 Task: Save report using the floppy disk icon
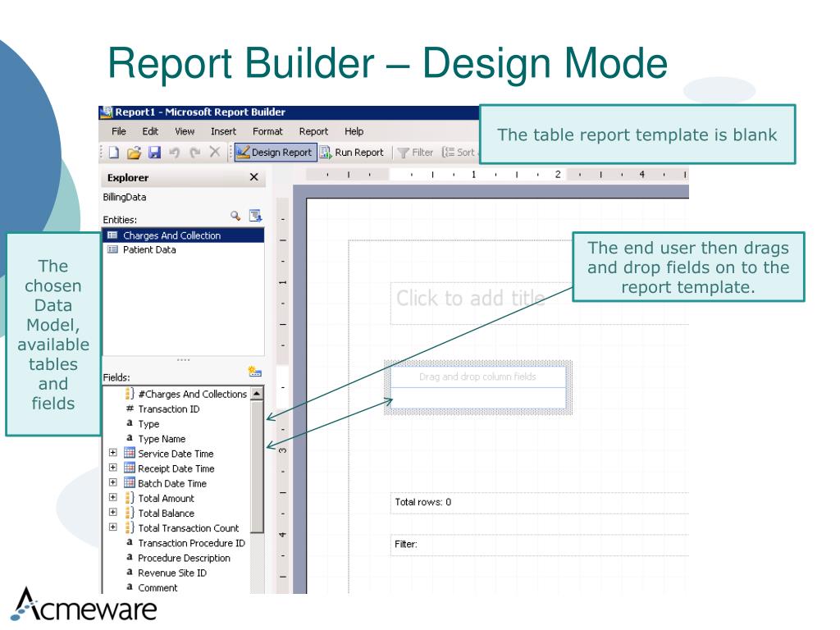point(154,153)
